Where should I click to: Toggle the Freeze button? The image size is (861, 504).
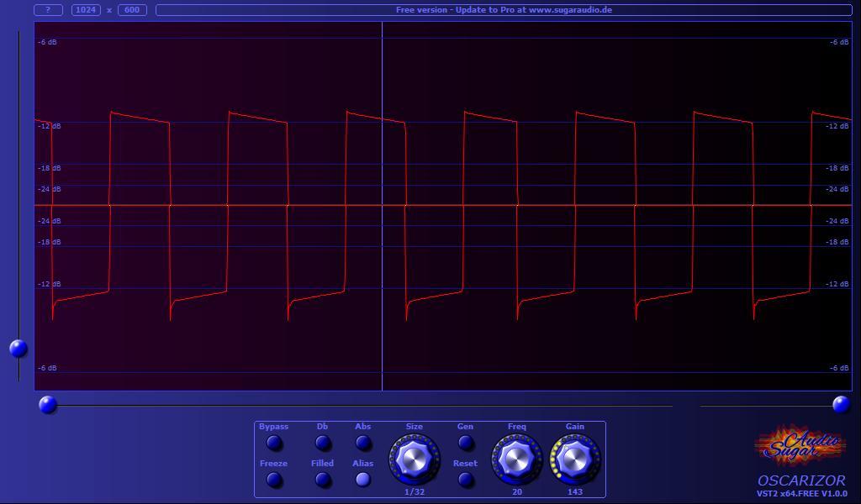(274, 480)
